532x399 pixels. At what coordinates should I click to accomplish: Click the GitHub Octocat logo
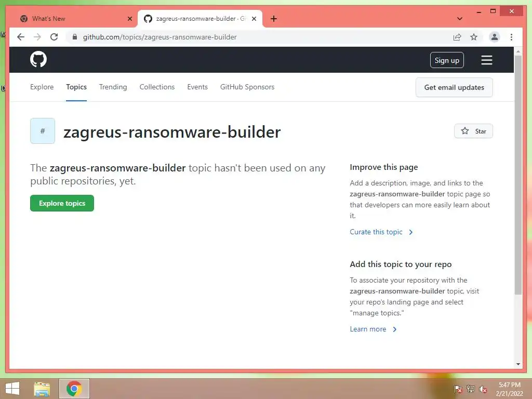tap(38, 60)
